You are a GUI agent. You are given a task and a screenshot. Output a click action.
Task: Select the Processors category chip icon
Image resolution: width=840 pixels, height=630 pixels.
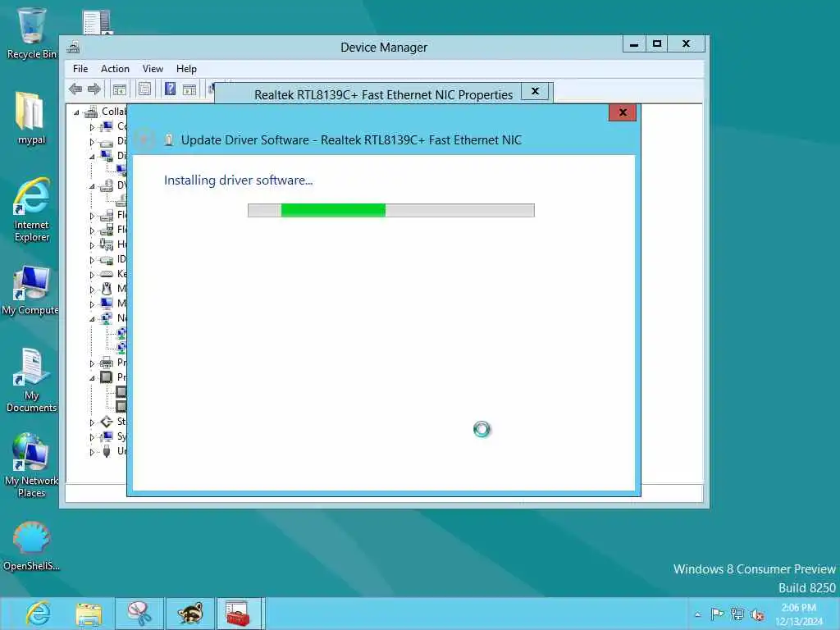107,377
